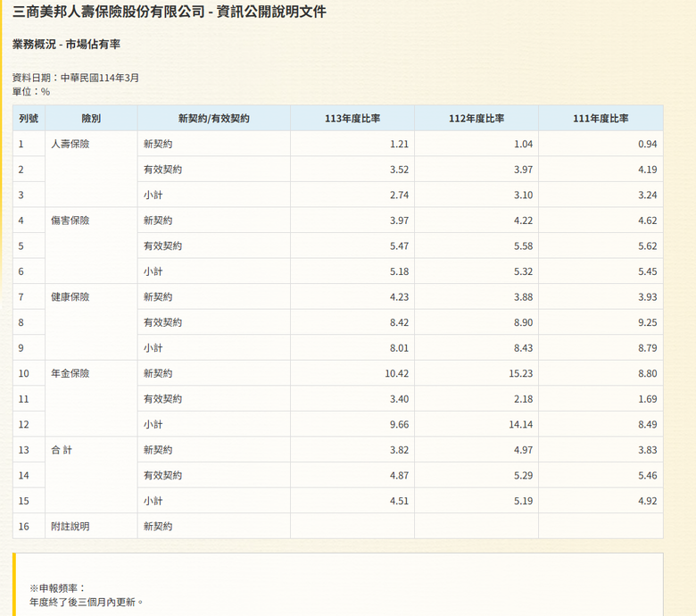
Task: Click value 3.52 in row 2
Action: click(x=399, y=170)
